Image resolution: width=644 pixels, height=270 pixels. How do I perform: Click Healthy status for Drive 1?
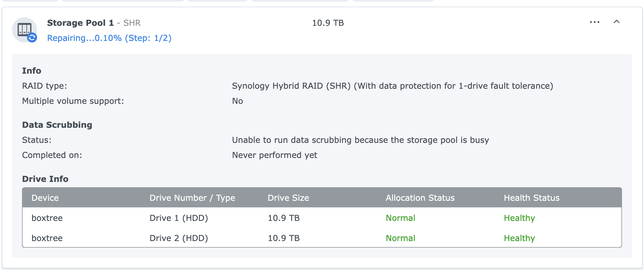(519, 218)
